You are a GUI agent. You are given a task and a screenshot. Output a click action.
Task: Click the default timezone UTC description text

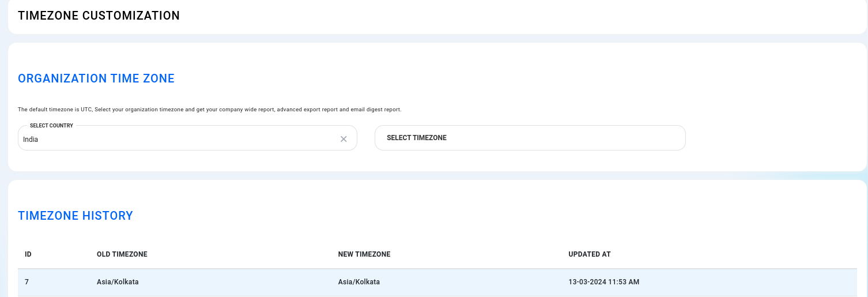pos(210,109)
